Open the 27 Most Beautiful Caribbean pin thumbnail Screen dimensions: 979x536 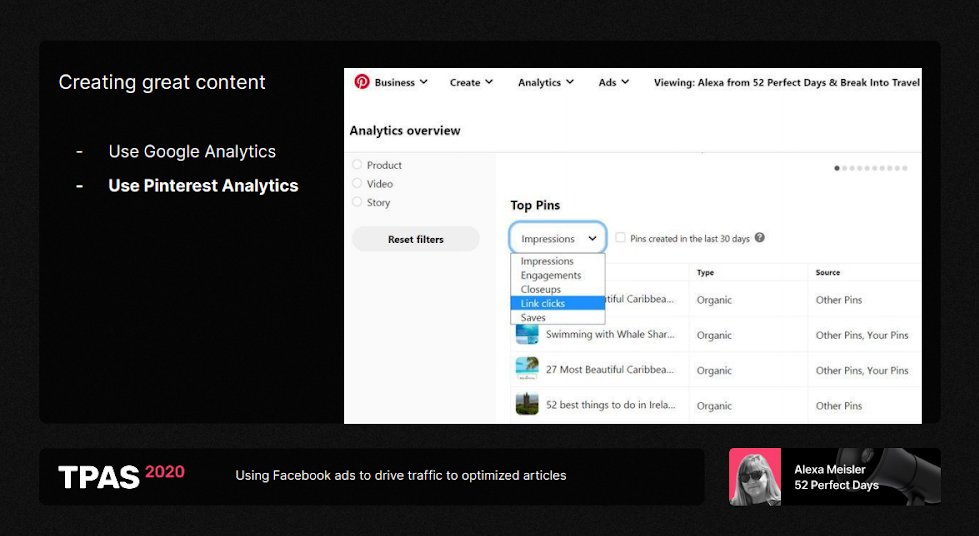[527, 370]
